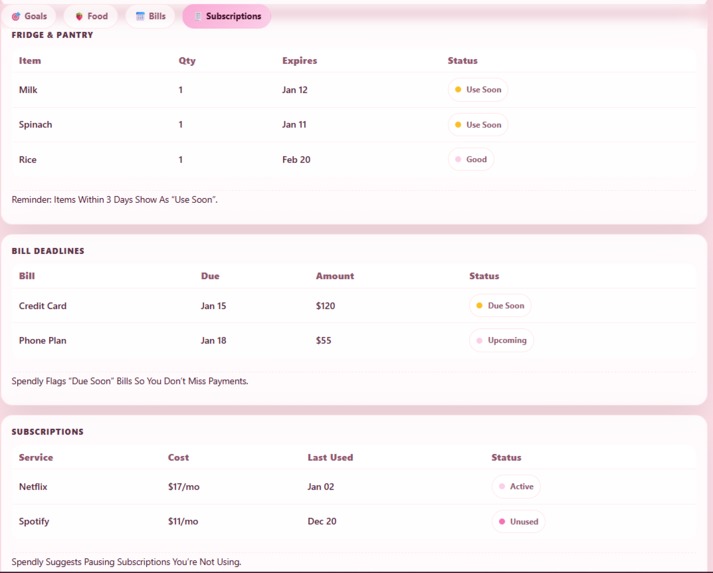Click the Spotify service name
The width and height of the screenshot is (713, 573).
tap(34, 522)
